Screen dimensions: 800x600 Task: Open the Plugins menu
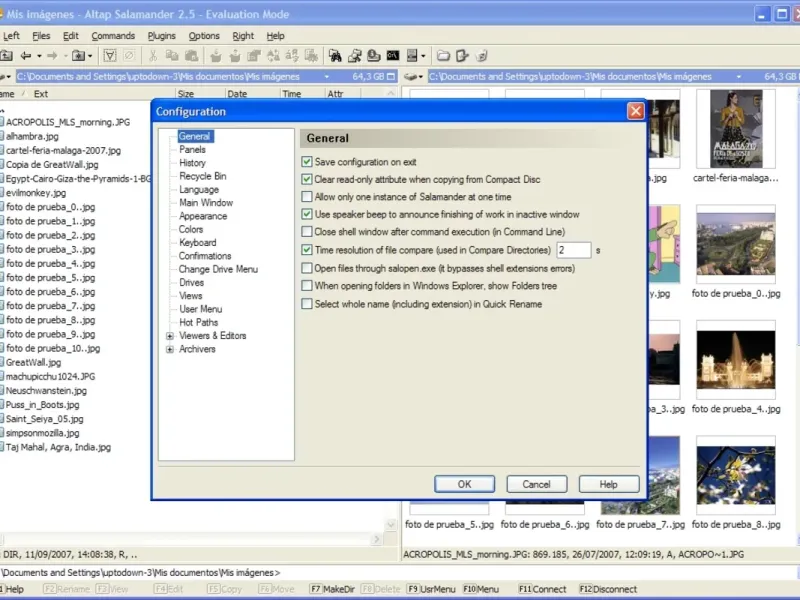point(161,36)
